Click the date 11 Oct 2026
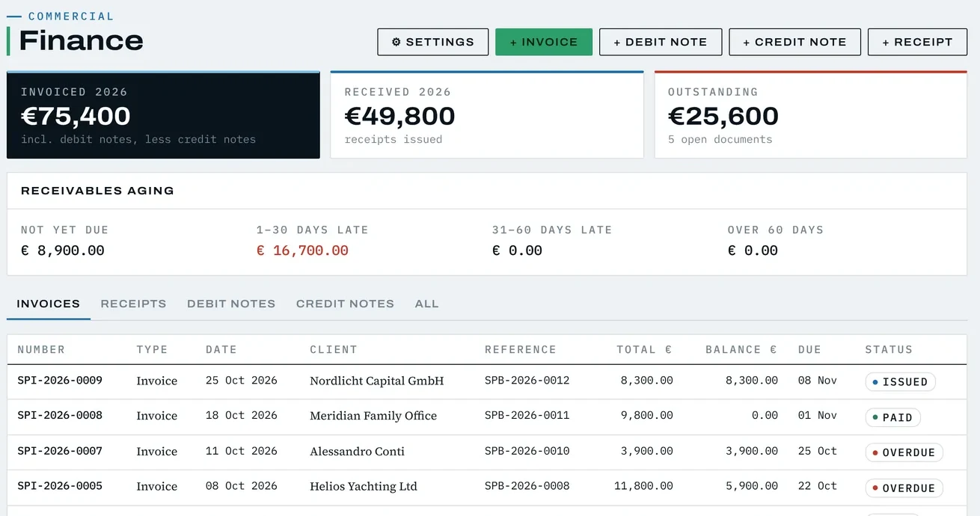The image size is (980, 516). [x=242, y=451]
